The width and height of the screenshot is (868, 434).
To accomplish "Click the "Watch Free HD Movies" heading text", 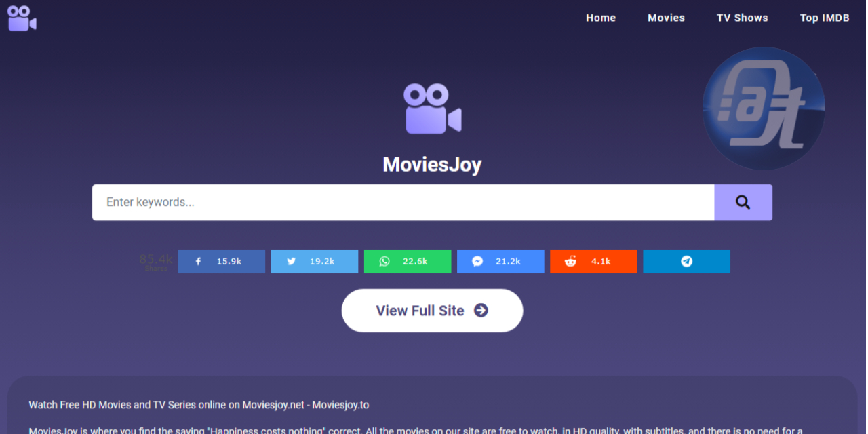I will [199, 405].
